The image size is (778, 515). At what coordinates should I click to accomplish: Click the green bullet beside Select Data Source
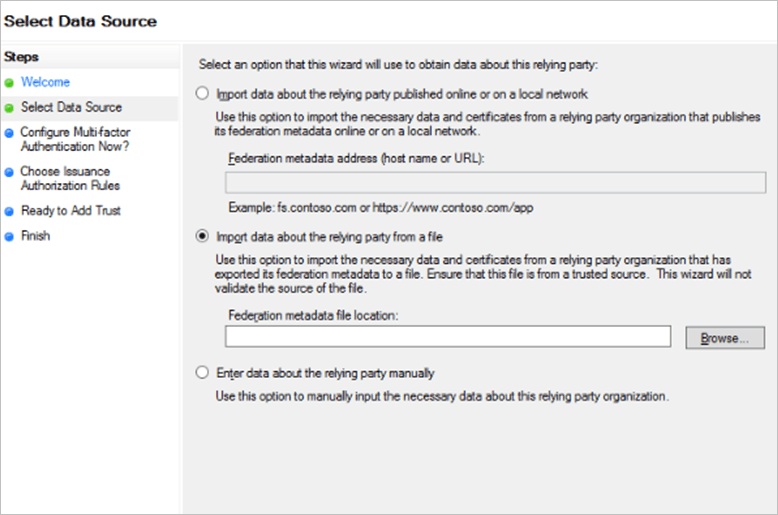pyautogui.click(x=9, y=108)
